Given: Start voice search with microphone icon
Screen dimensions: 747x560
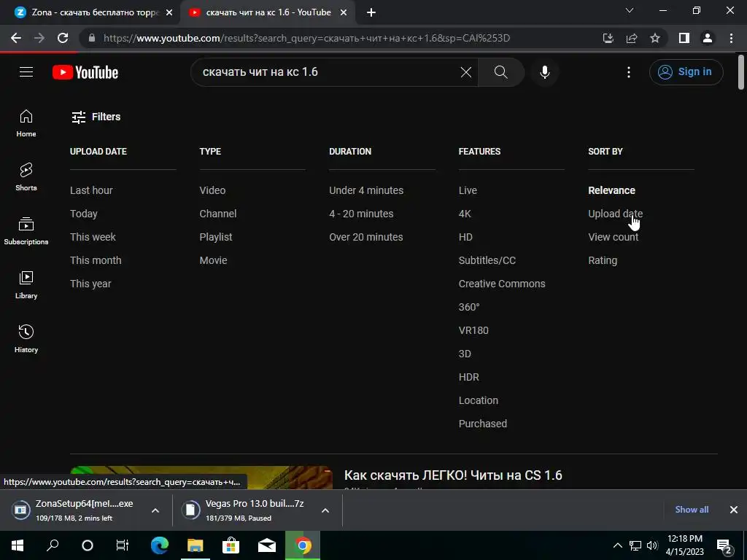Looking at the screenshot, I should point(544,72).
